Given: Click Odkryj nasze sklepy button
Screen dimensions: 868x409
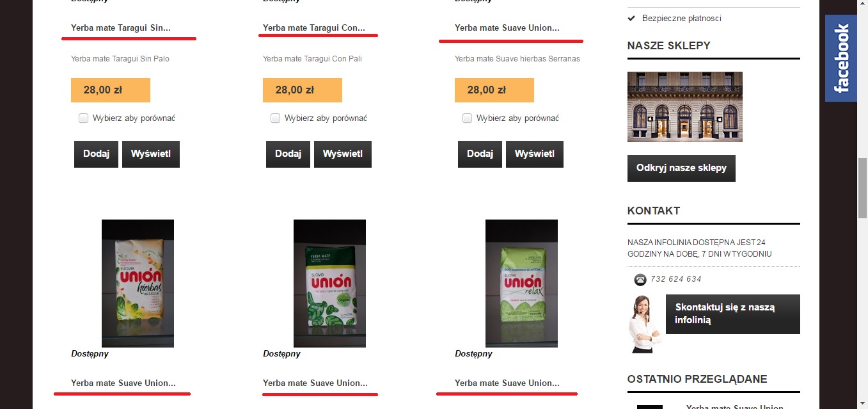Looking at the screenshot, I should pos(681,168).
